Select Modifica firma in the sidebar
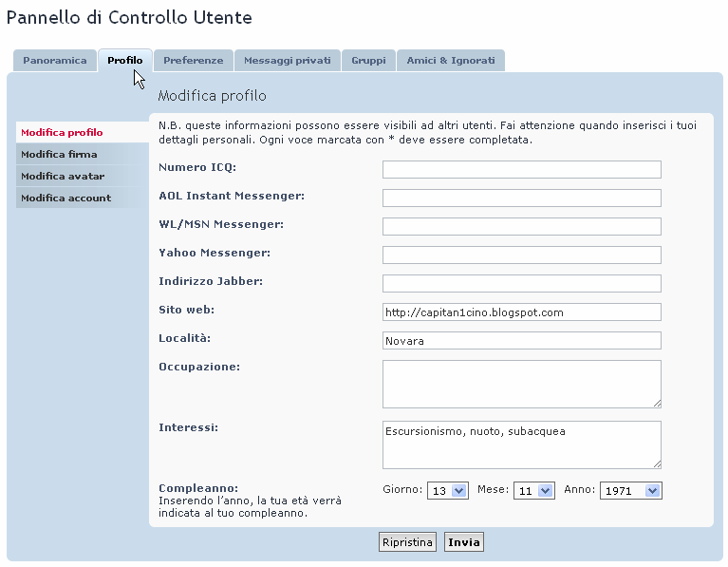Viewport: 728px width, 567px height. click(59, 154)
